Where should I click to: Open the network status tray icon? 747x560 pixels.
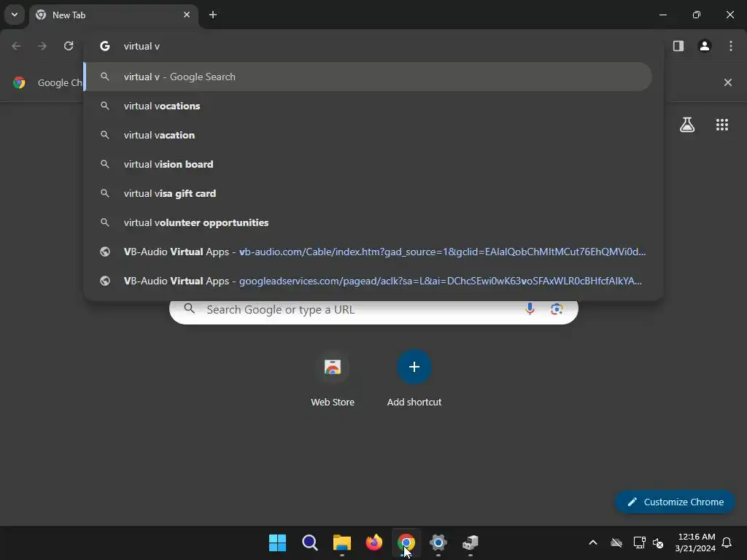tap(639, 542)
